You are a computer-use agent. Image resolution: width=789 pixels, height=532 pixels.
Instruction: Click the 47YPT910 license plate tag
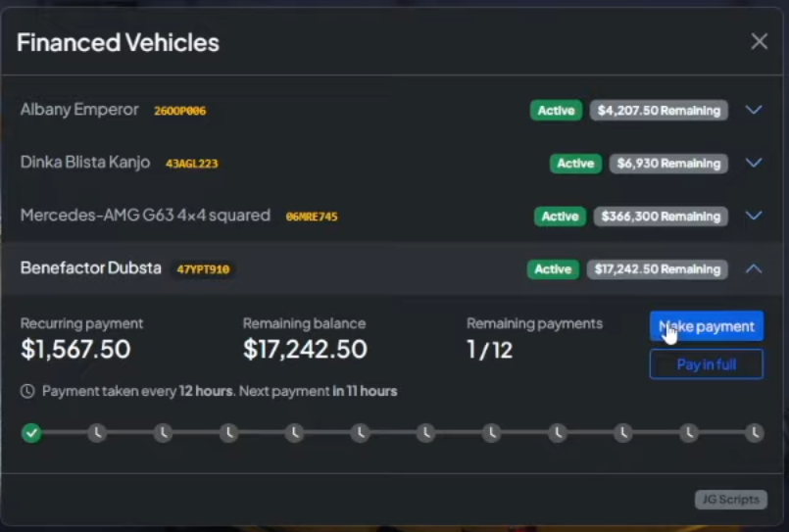coord(203,269)
